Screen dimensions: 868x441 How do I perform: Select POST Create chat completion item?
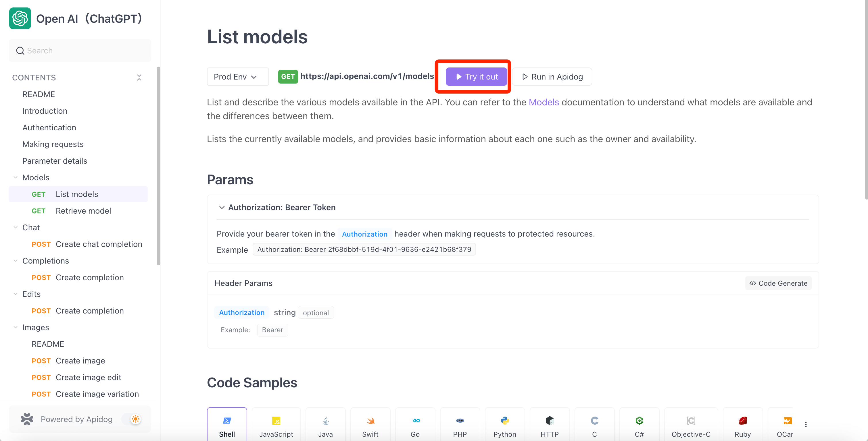tap(87, 243)
